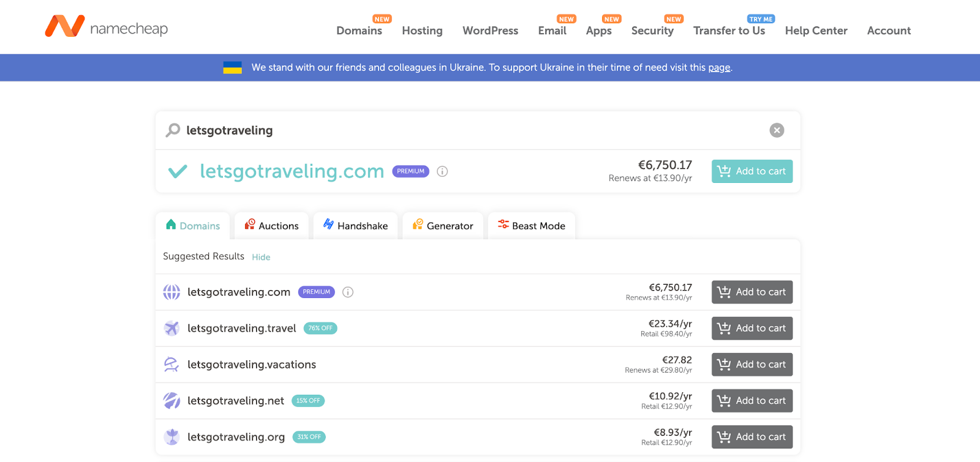Open the Apps navigation menu

pos(598,31)
